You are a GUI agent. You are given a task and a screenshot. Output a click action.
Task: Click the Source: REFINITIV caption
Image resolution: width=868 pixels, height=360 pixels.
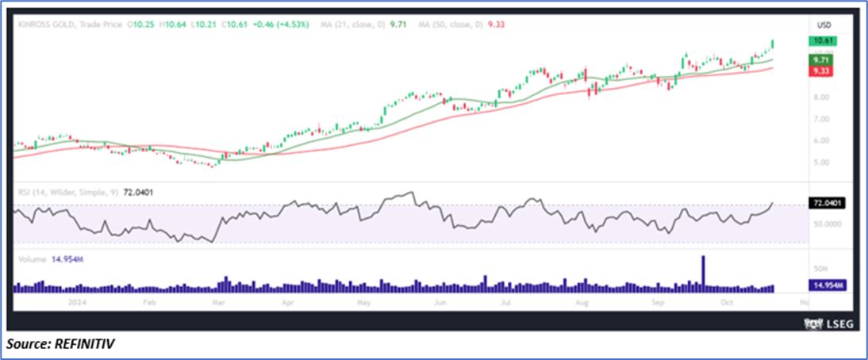[61, 343]
